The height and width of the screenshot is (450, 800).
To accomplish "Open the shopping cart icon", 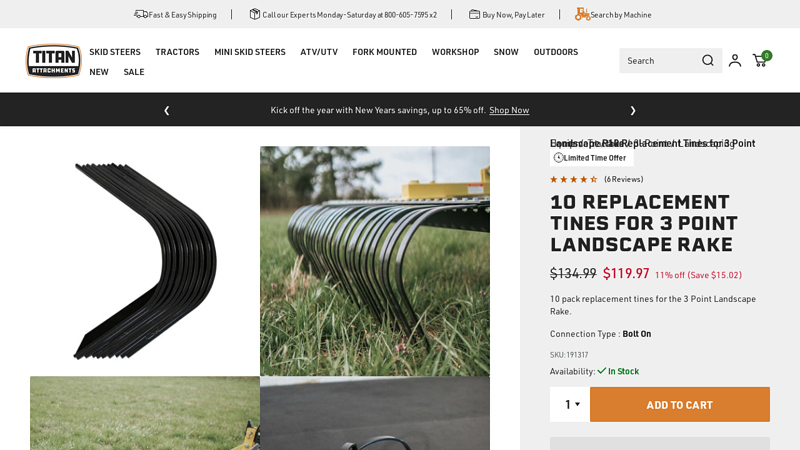I will click(760, 60).
